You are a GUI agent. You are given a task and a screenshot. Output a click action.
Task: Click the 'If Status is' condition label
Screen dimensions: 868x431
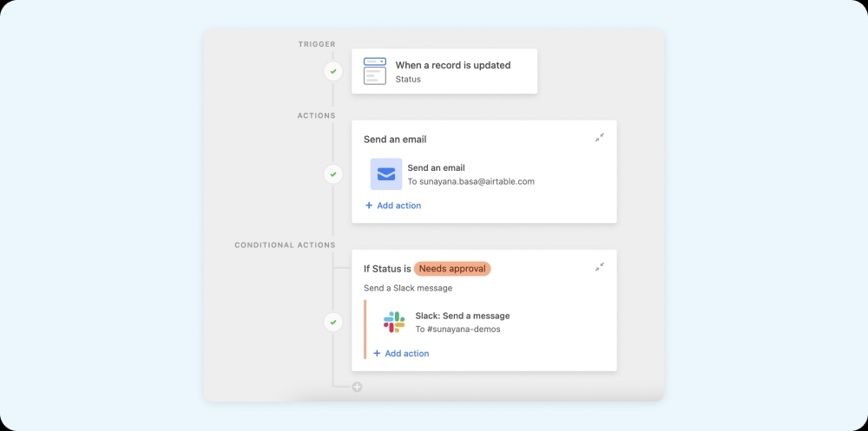[x=387, y=269]
